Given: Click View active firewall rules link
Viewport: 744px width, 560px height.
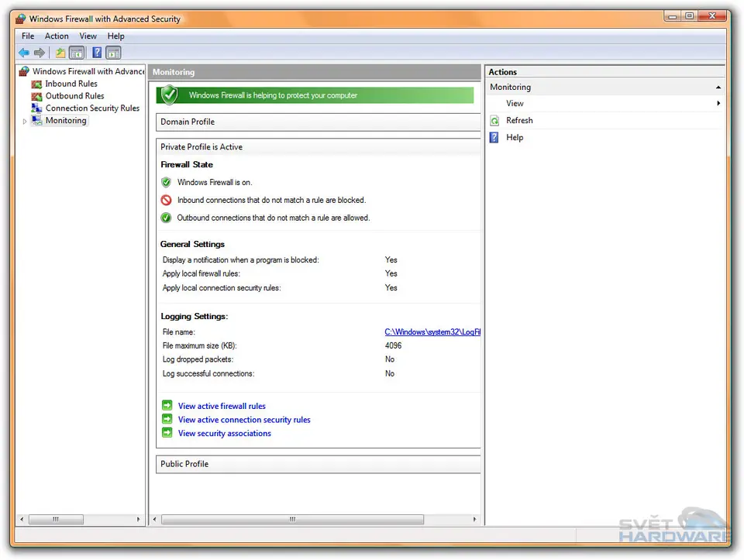Looking at the screenshot, I should [222, 406].
